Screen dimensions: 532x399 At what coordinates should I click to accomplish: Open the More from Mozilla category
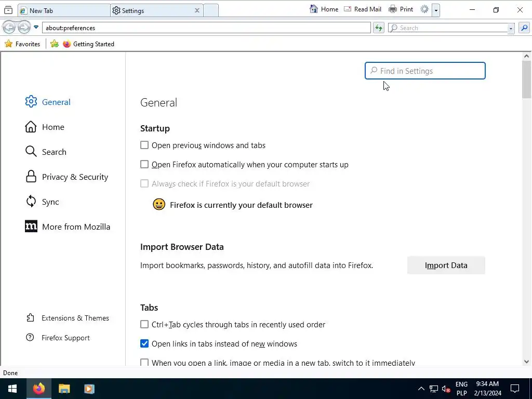tap(68, 227)
